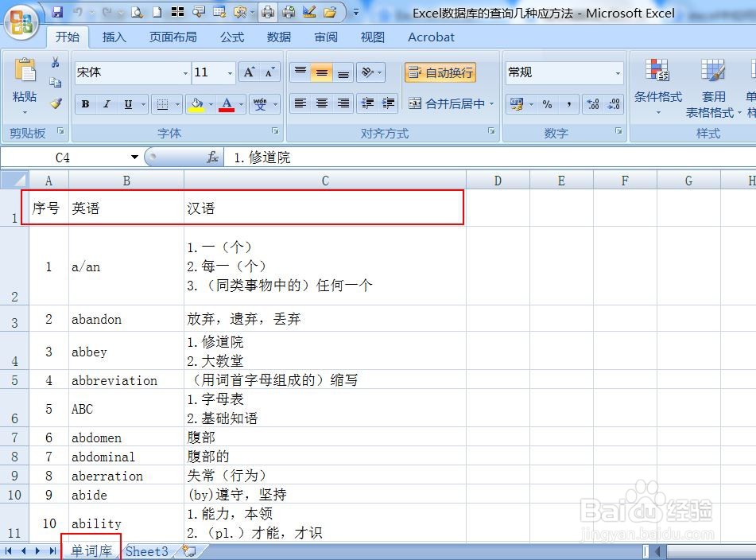The height and width of the screenshot is (560, 756).
Task: Switch to the 数据 ribbon tab
Action: click(x=277, y=37)
